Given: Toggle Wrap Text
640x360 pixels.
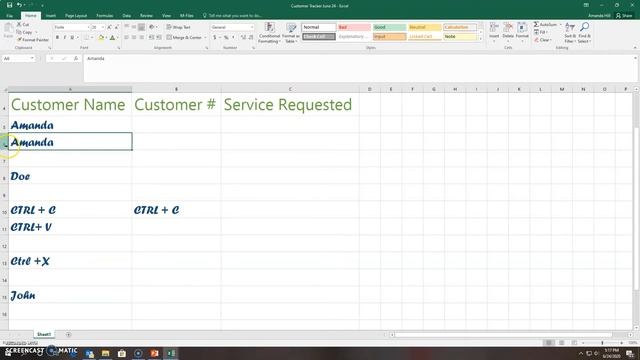Looking at the screenshot, I should tap(179, 27).
